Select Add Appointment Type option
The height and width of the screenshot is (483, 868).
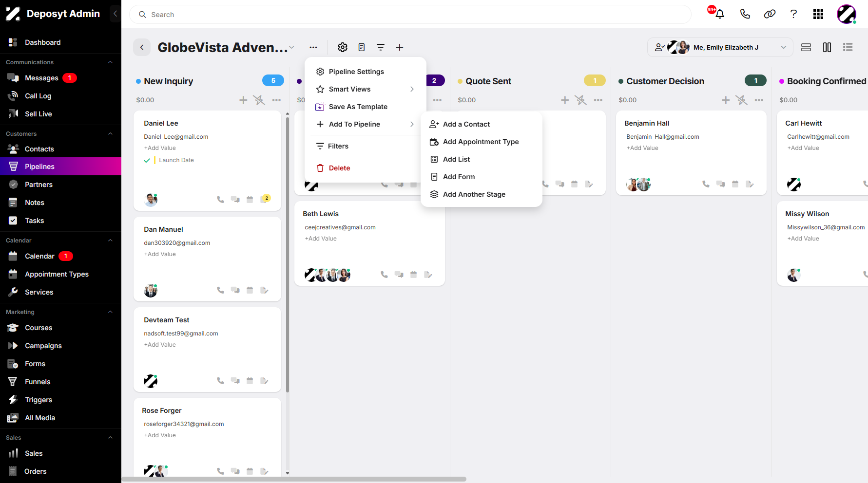point(481,142)
